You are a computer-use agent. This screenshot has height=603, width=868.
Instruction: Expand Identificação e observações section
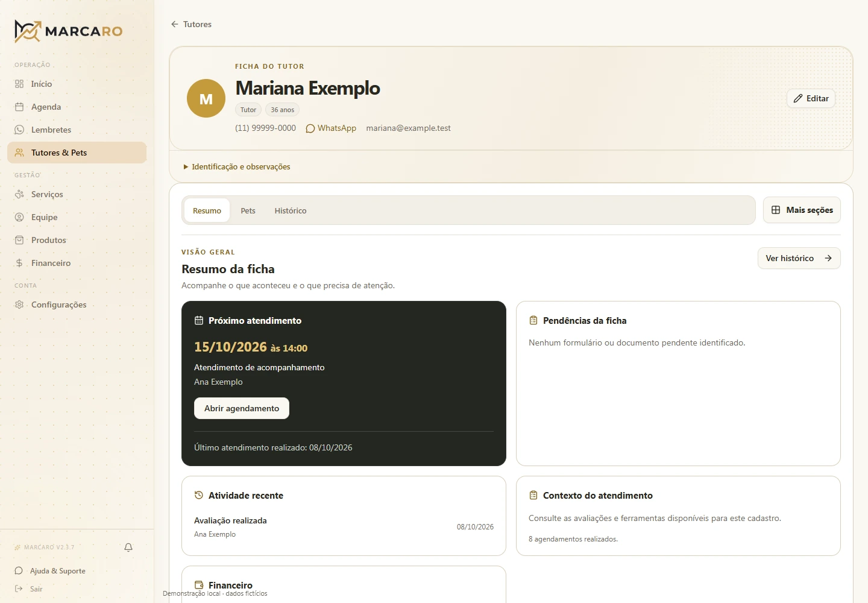click(x=237, y=167)
